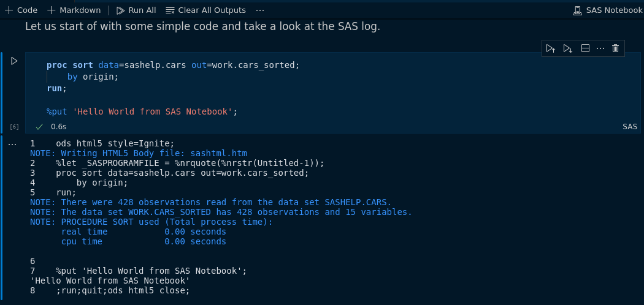
Task: Delete the cell with the trash icon
Action: (616, 48)
